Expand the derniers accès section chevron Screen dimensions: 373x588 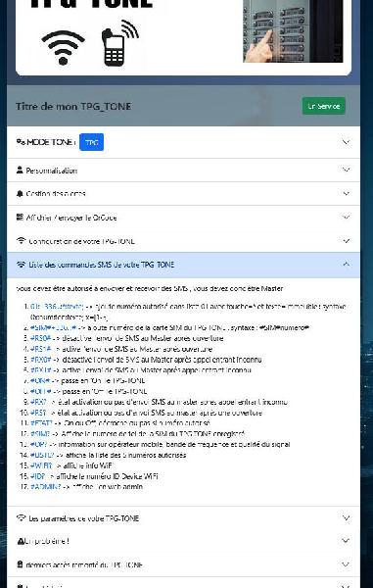tap(347, 564)
